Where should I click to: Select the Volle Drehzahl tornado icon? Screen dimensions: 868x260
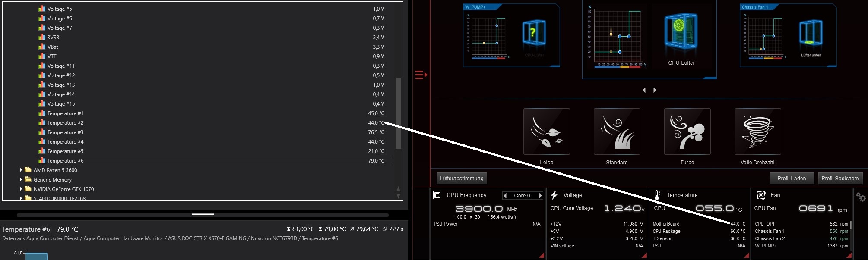(x=757, y=132)
